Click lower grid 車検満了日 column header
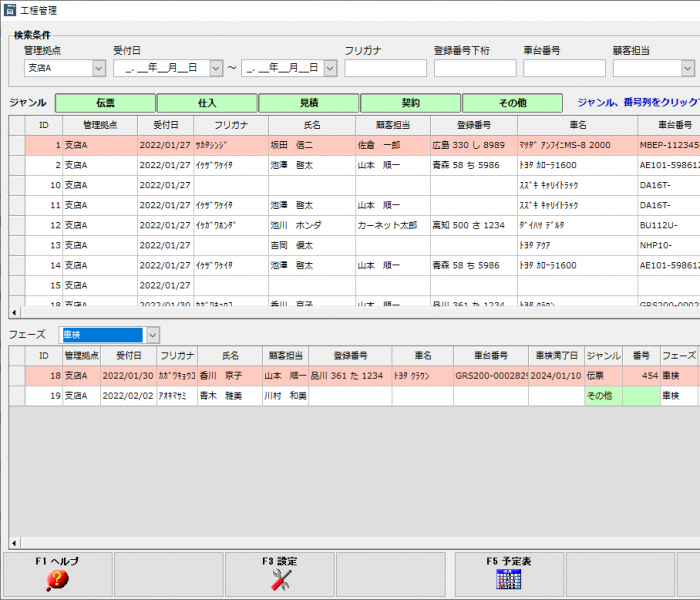Screen dimensions: 700x600 [557, 356]
